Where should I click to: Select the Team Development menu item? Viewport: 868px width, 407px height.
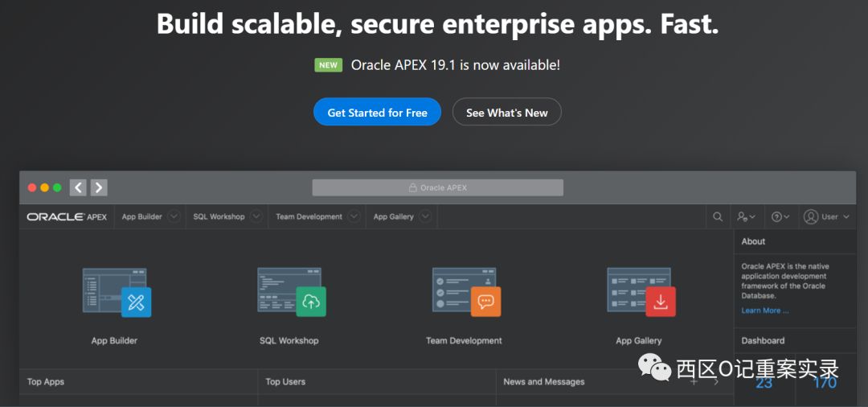(309, 216)
